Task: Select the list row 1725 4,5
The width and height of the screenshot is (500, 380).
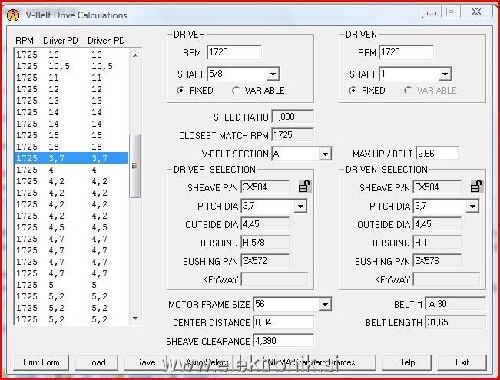Action: (71, 227)
